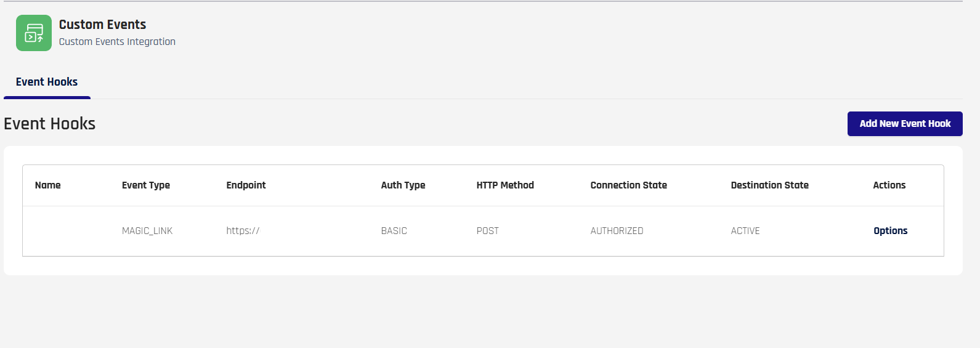
Task: Click the Name column header
Action: [x=48, y=185]
